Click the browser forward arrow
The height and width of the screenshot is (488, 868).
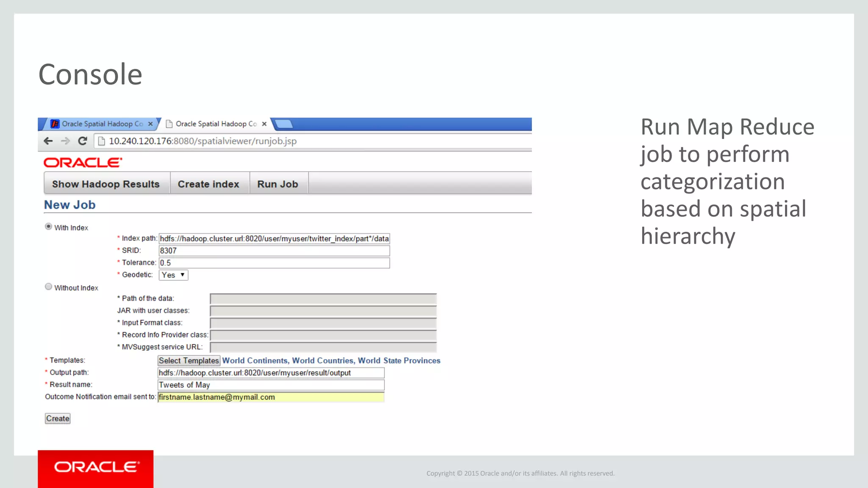point(65,141)
